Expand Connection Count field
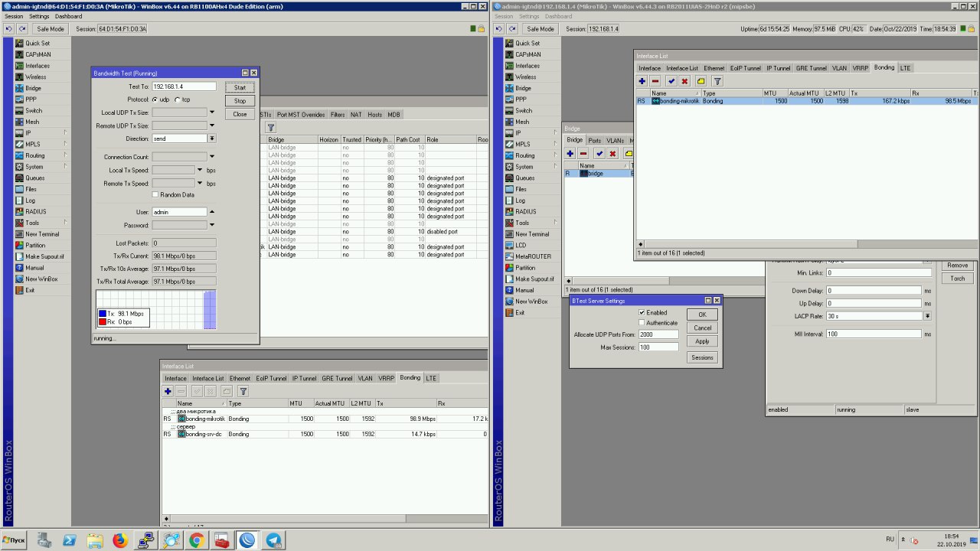The image size is (980, 551). point(212,157)
